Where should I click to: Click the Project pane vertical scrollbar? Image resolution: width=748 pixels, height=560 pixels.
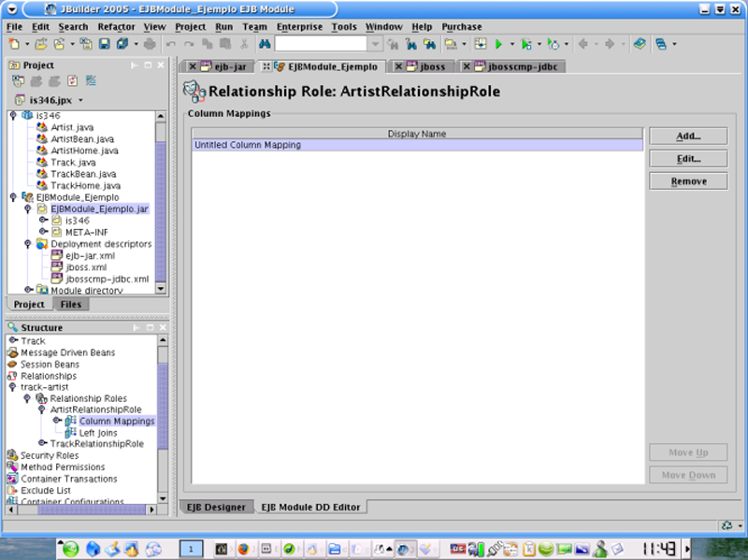coord(161,206)
